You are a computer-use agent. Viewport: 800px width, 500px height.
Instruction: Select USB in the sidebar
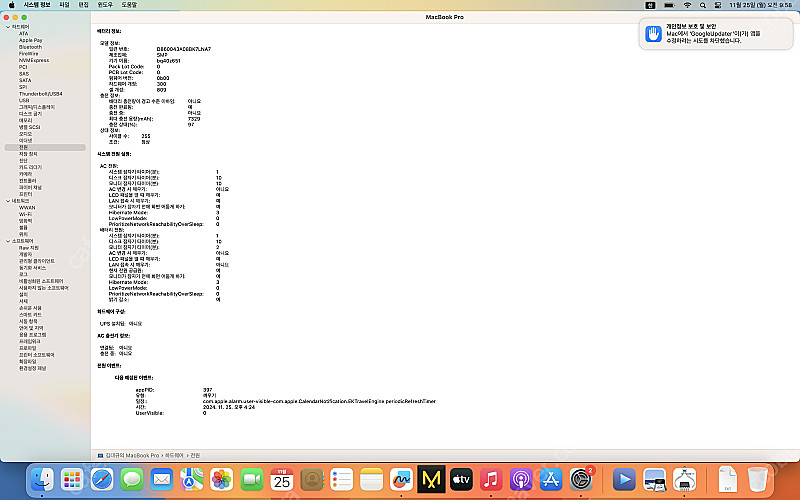coord(24,101)
